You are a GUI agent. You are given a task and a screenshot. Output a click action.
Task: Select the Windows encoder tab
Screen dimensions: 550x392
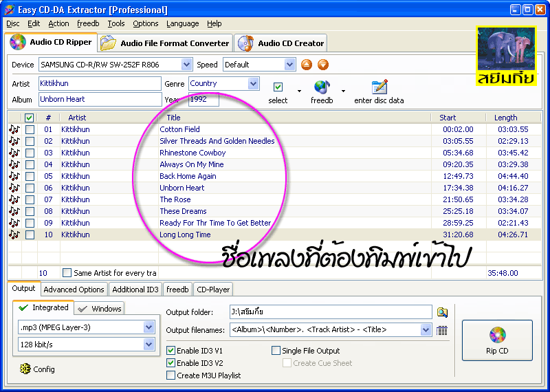click(100, 309)
